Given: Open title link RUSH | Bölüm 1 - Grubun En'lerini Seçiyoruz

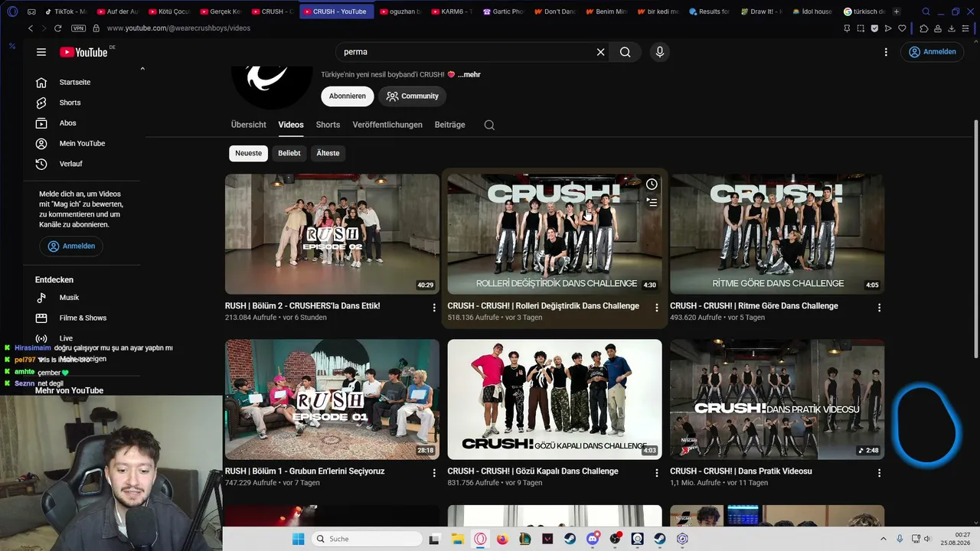Looking at the screenshot, I should click(x=305, y=471).
